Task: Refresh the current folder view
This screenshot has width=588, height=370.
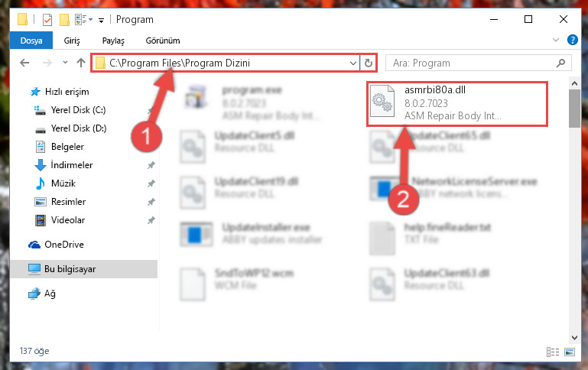Action: coord(369,63)
